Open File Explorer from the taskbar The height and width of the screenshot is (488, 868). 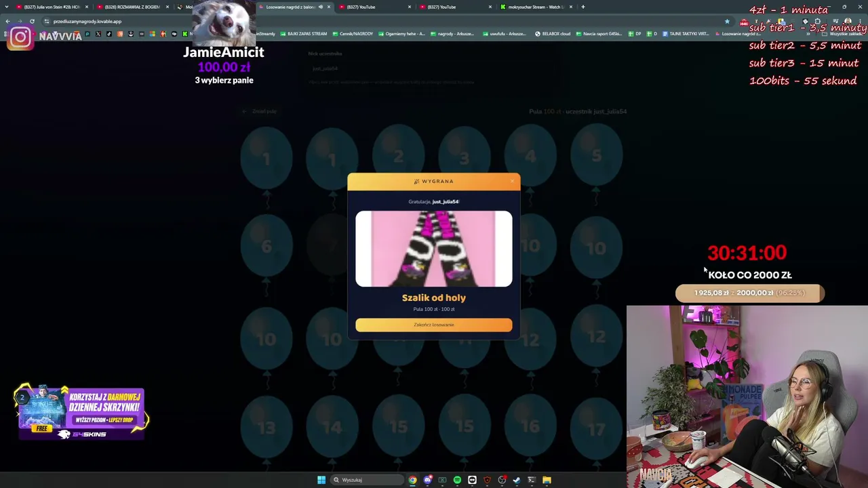click(x=547, y=480)
